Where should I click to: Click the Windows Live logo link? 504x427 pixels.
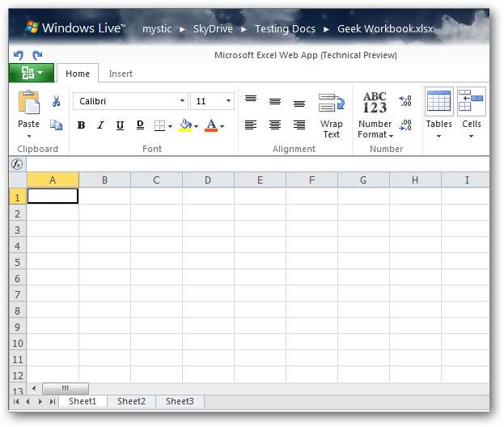(75, 28)
